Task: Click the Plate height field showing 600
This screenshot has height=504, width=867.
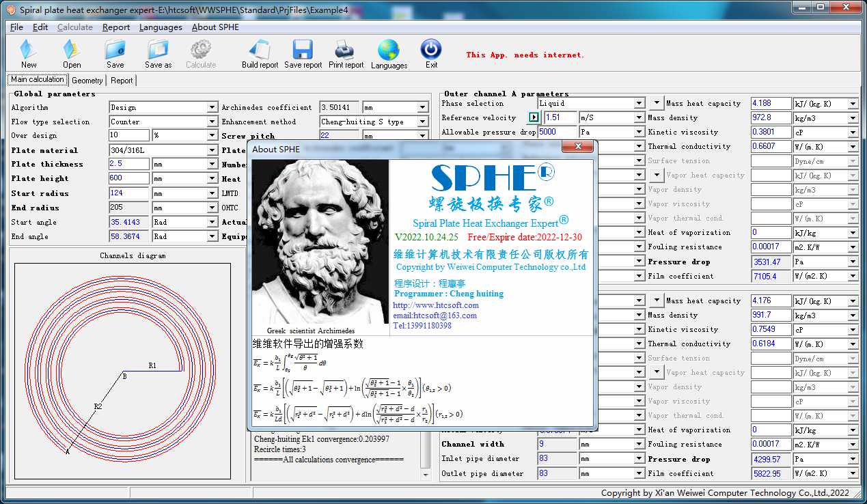Action: tap(128, 178)
